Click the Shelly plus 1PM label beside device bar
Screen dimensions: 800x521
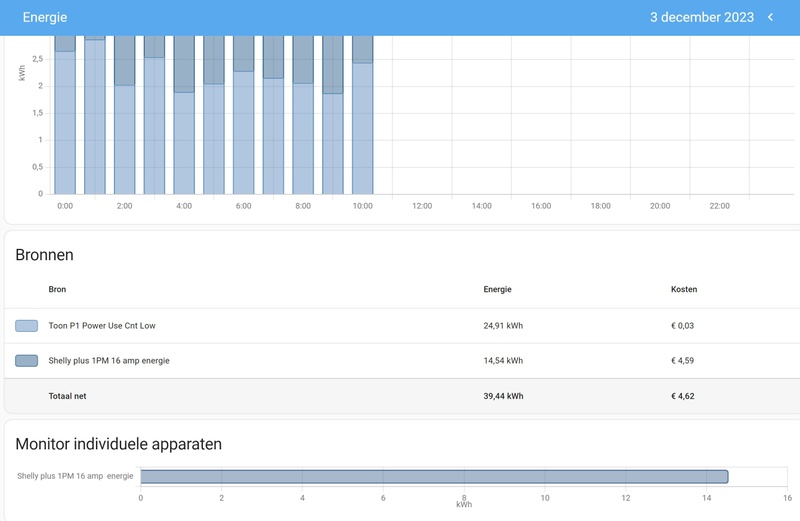(75, 476)
